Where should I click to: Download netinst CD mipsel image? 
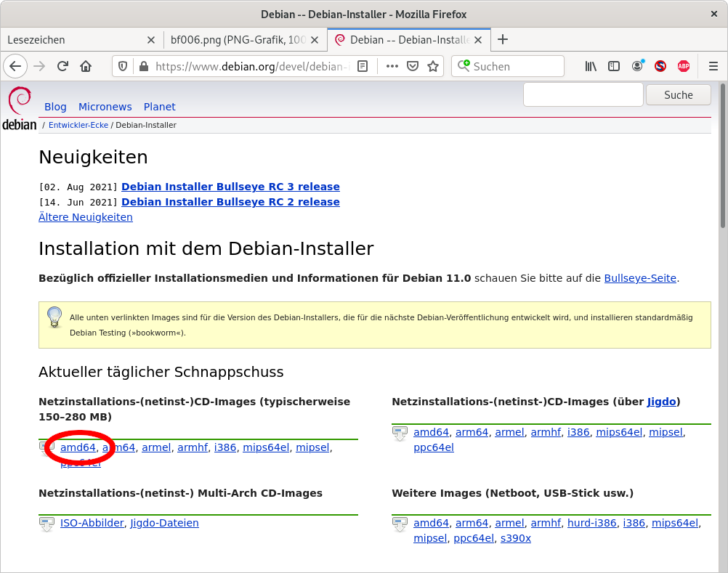click(x=312, y=447)
